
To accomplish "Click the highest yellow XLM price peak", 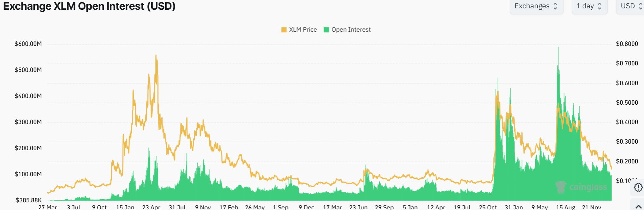I will [x=156, y=56].
